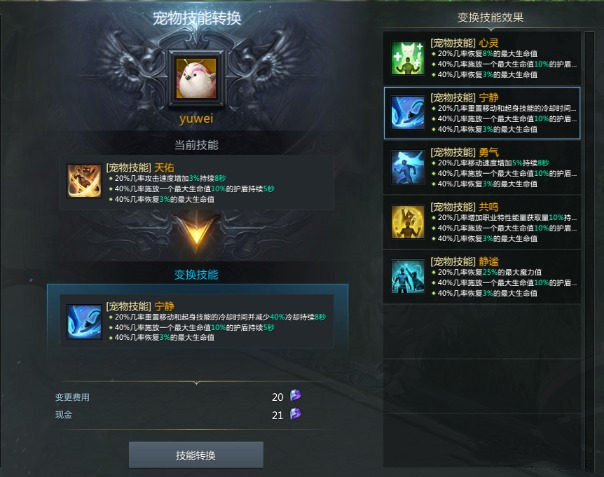Click the pet name yuwei
The image size is (604, 477).
[196, 119]
